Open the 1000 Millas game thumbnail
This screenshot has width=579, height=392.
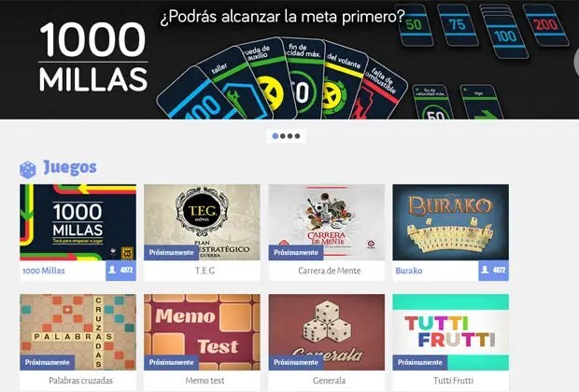tap(78, 222)
